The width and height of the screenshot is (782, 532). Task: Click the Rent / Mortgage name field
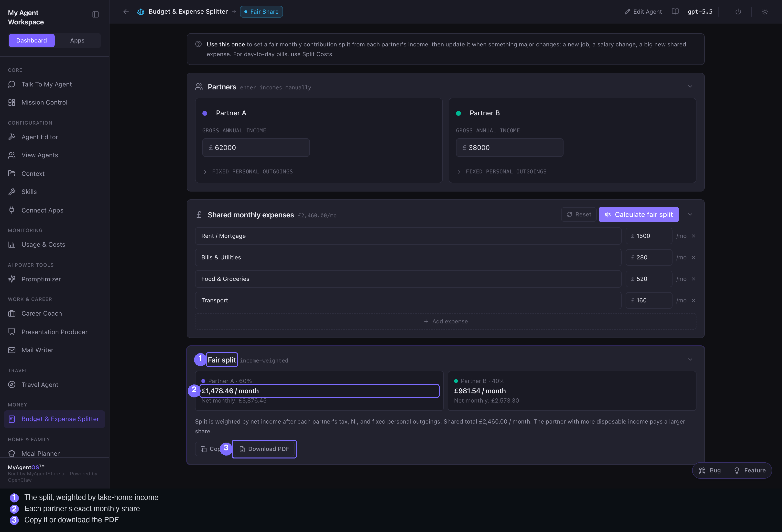(408, 236)
